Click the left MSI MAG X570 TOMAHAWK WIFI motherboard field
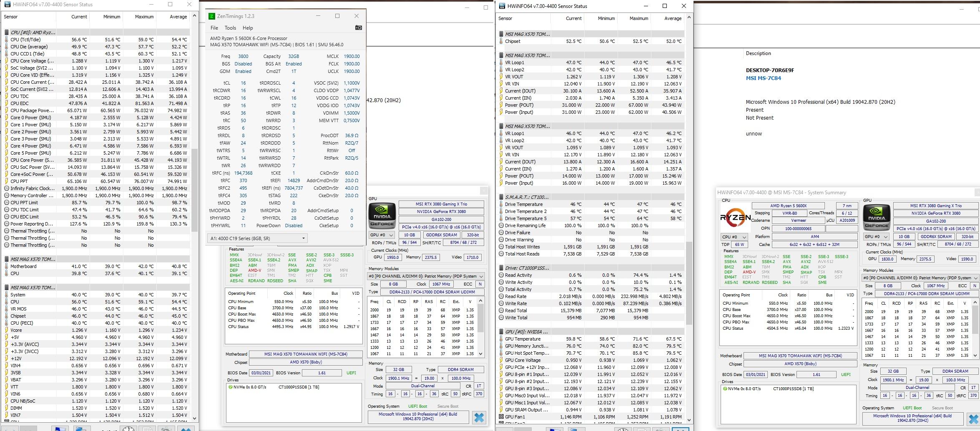Screen dimensions: 980x431 (306, 354)
